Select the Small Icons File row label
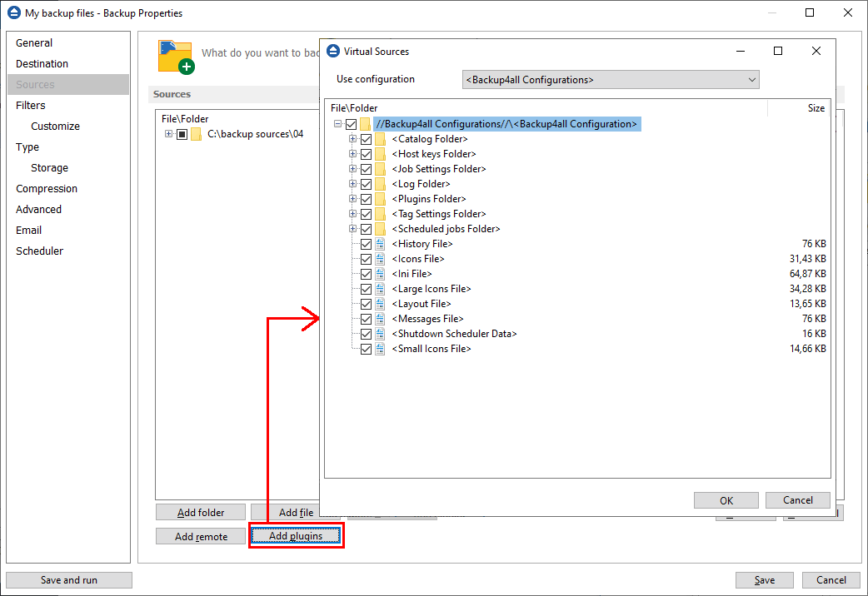The width and height of the screenshot is (868, 596). [432, 349]
